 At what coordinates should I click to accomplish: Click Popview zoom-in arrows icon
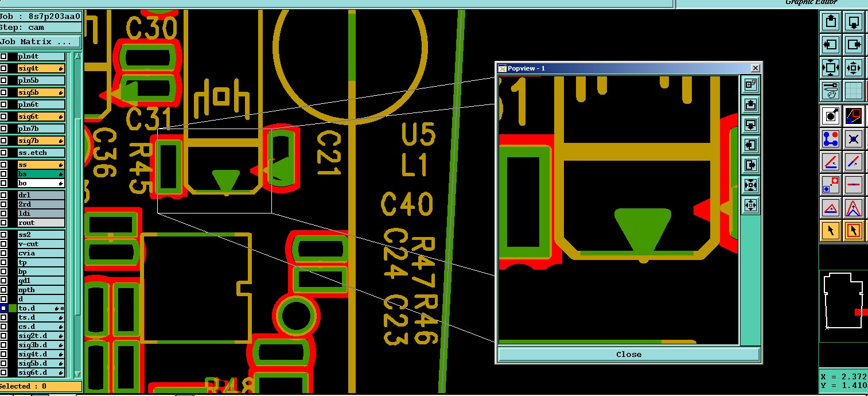pos(750,205)
